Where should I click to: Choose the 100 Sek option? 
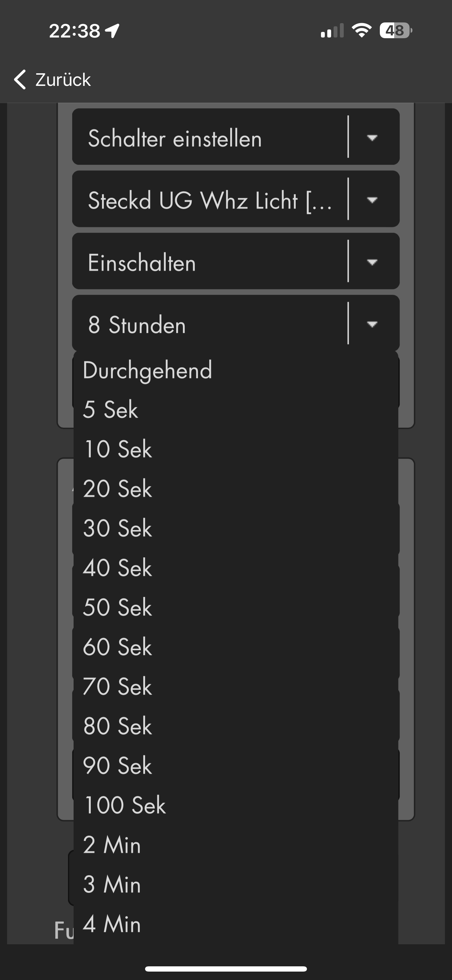(124, 805)
